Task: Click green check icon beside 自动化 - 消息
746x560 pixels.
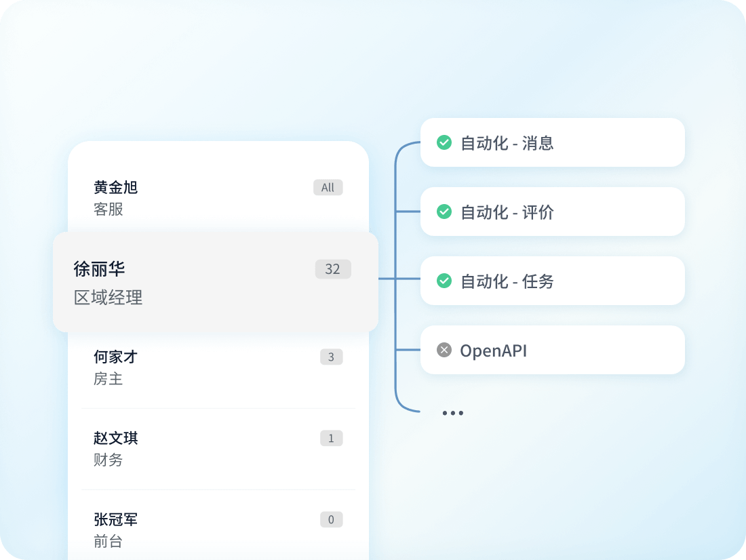Action: 444,143
